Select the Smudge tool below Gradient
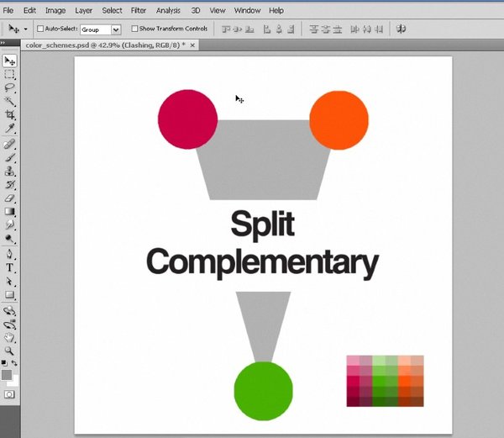The height and width of the screenshot is (438, 504). [9, 224]
